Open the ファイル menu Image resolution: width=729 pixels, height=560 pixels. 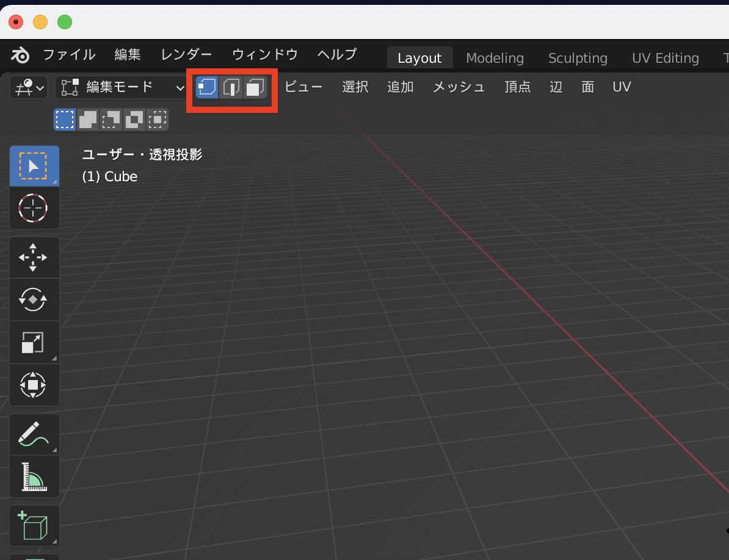point(69,55)
